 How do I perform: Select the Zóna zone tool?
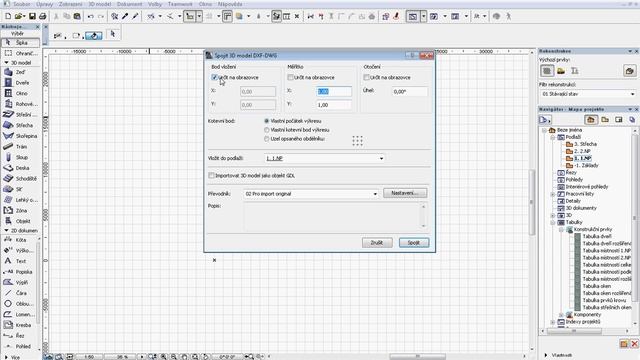pyautogui.click(x=20, y=211)
